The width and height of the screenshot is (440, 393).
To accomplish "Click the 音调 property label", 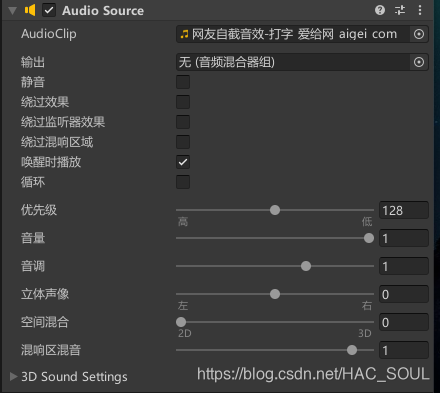I will (33, 266).
